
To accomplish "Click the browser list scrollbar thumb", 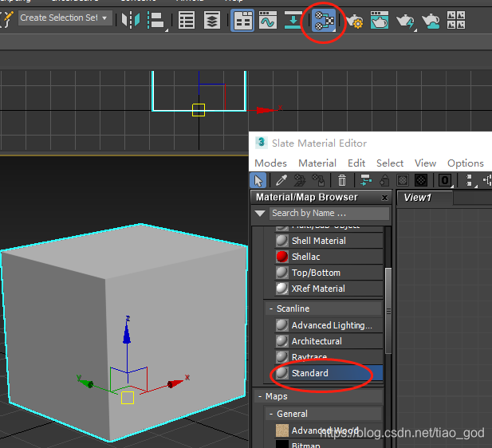I will coord(388,311).
